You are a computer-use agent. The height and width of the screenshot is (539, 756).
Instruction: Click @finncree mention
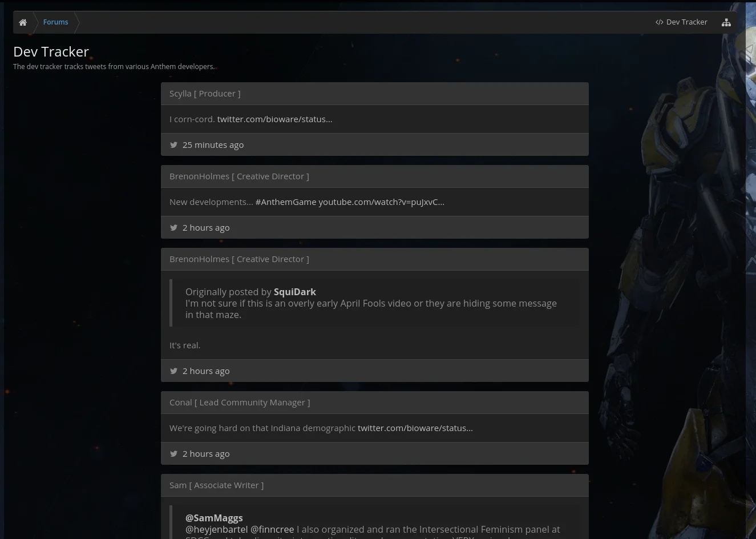[272, 530]
